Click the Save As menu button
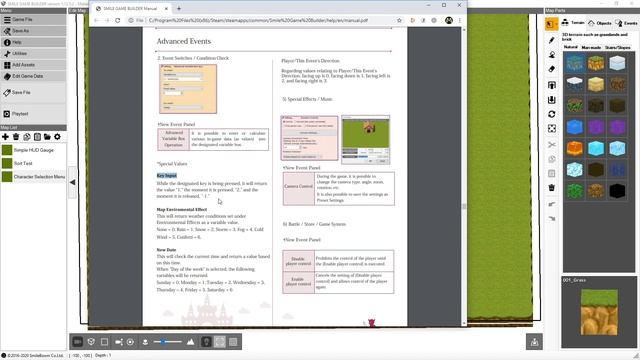 pos(33,31)
